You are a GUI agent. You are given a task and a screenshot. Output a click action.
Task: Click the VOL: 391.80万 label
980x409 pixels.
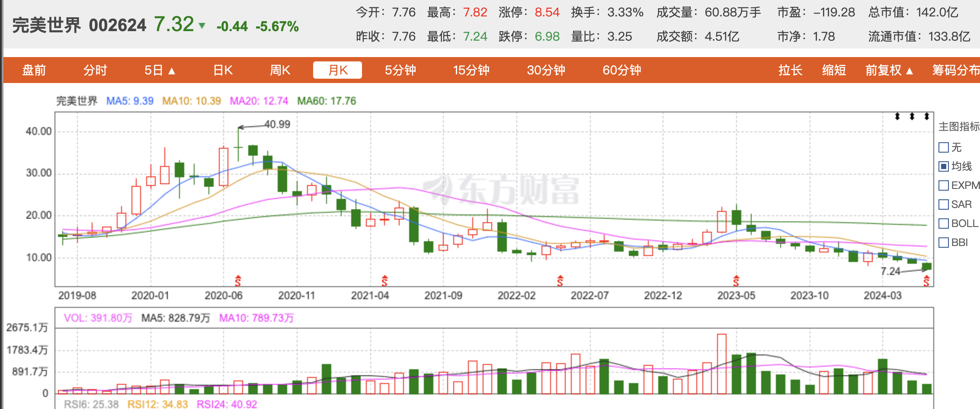pyautogui.click(x=98, y=318)
